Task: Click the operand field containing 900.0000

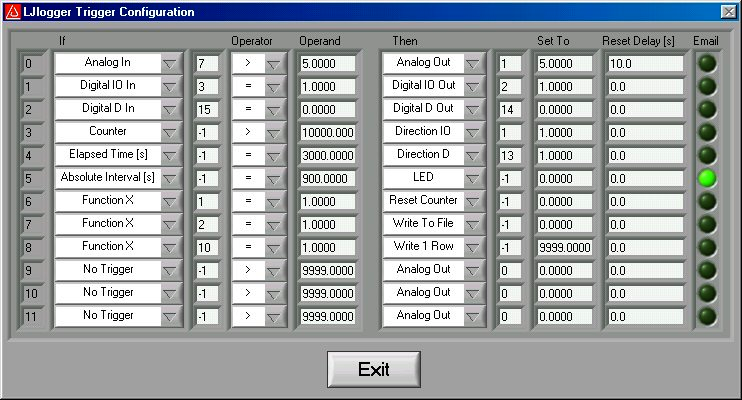Action: pos(326,179)
